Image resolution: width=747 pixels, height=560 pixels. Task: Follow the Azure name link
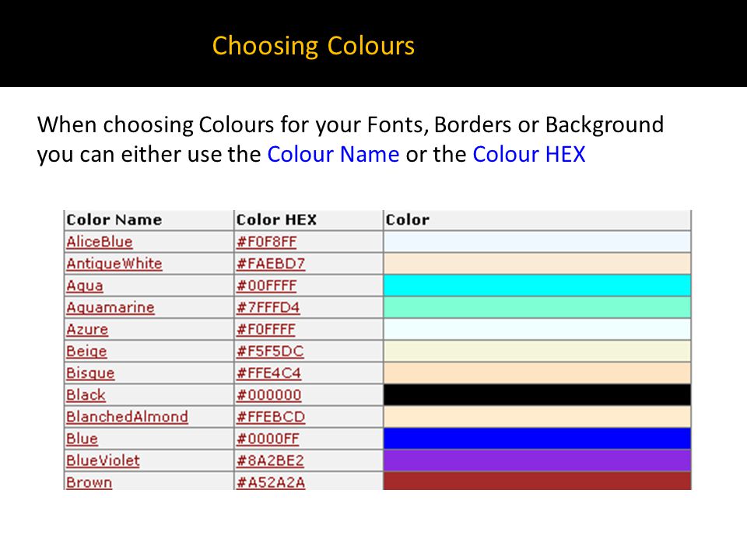87,330
